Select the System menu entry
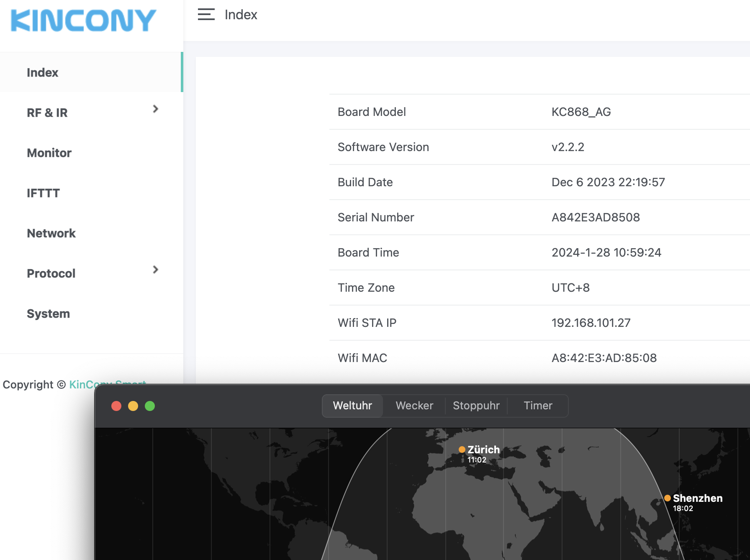 click(48, 313)
